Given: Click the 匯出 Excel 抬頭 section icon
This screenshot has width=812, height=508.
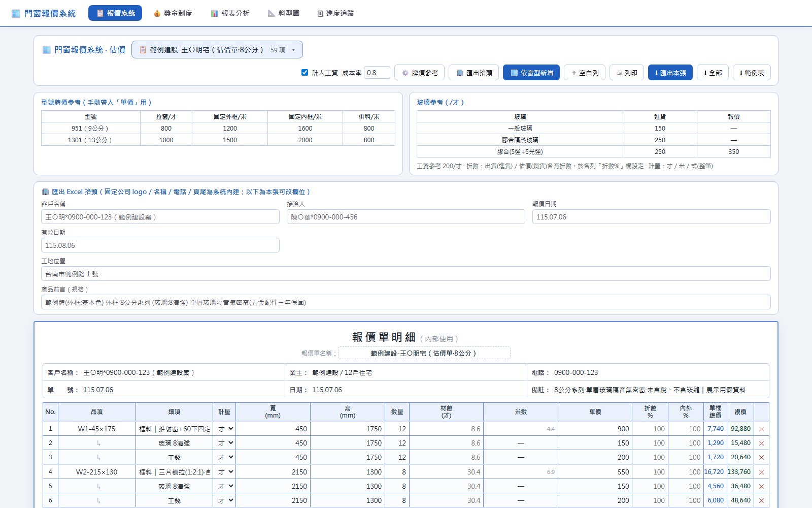Looking at the screenshot, I should pyautogui.click(x=45, y=192).
